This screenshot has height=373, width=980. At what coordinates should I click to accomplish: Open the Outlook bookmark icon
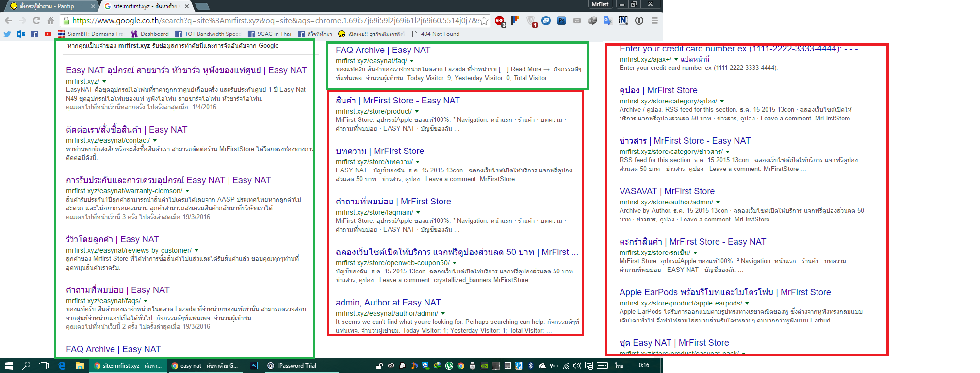(x=21, y=34)
